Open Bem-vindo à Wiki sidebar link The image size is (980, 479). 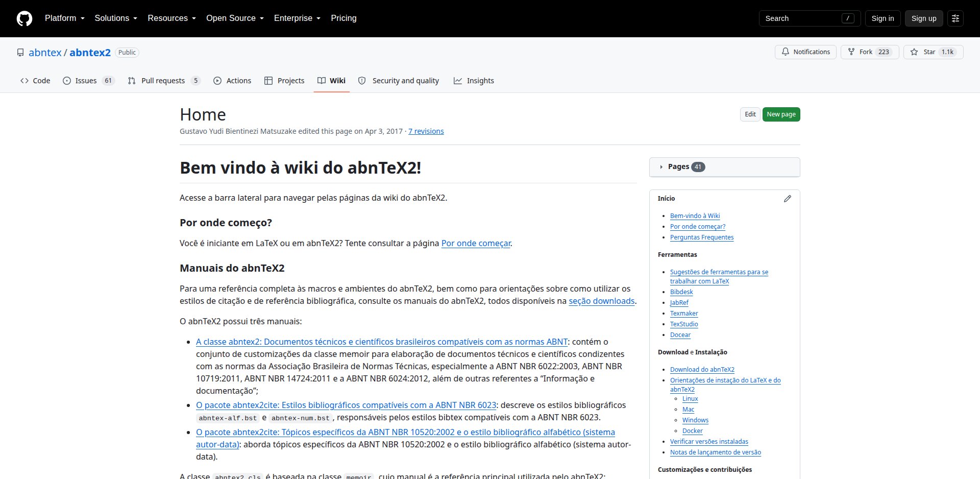click(x=695, y=216)
